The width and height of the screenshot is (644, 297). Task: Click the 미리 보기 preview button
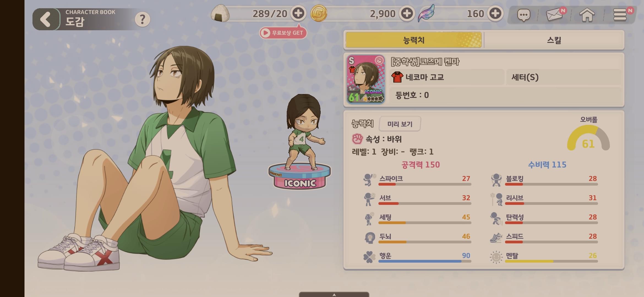pos(400,124)
